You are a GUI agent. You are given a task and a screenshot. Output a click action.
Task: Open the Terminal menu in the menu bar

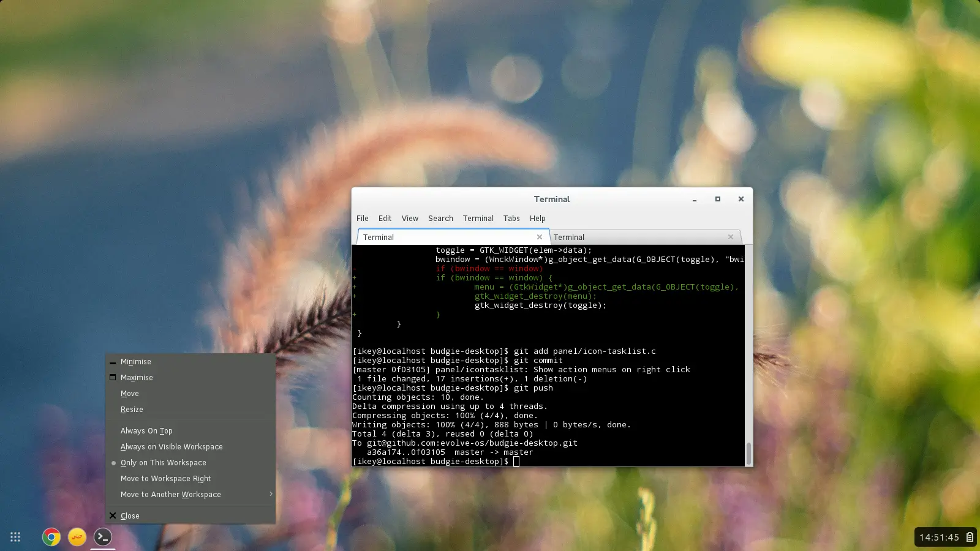[478, 218]
